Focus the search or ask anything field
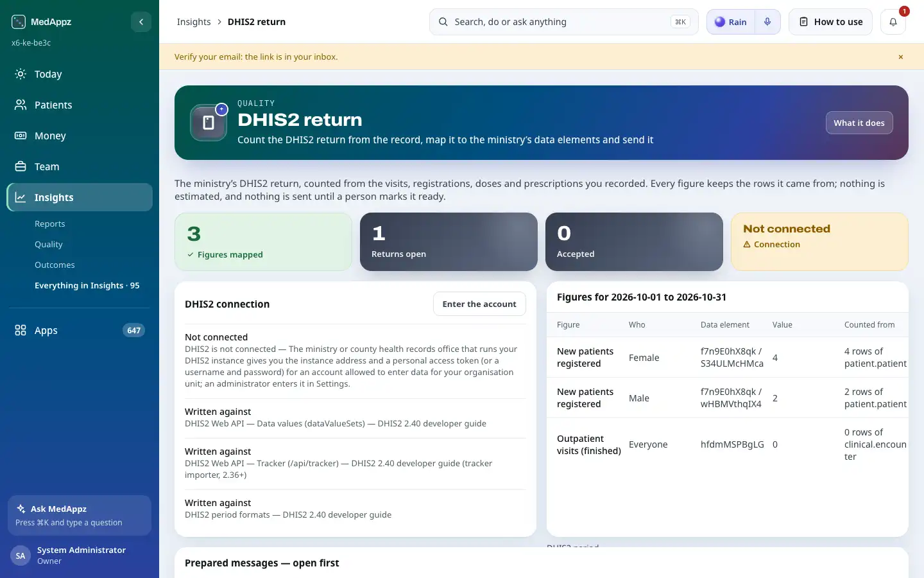 563,22
